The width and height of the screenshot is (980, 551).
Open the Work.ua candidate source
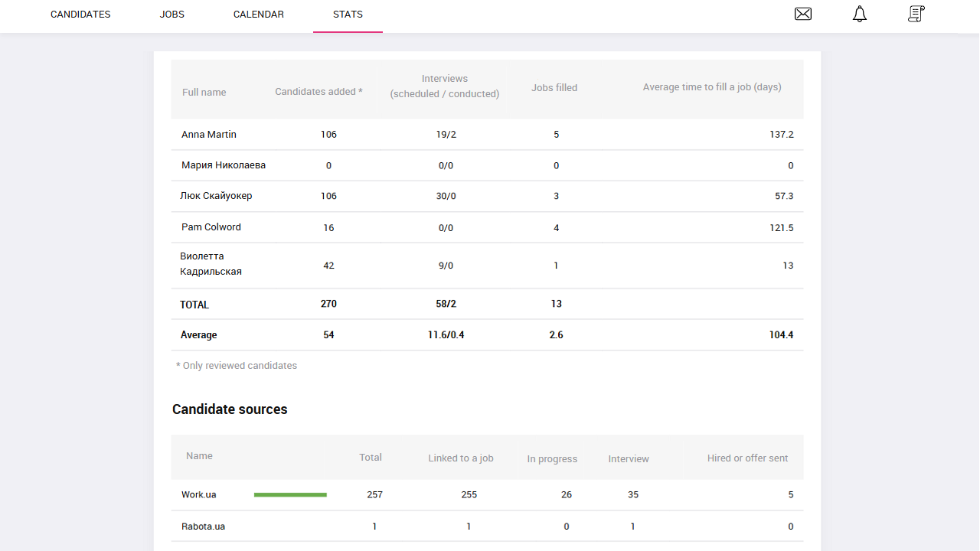point(198,494)
